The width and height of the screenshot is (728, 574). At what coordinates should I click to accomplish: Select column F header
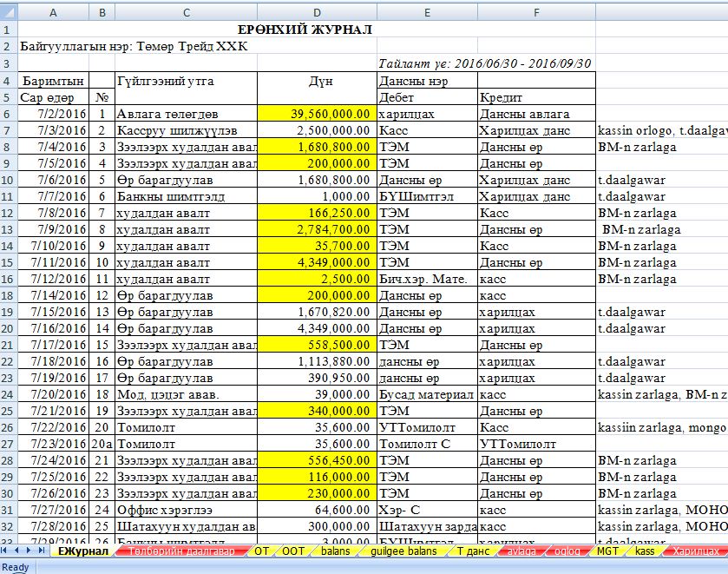[536, 12]
